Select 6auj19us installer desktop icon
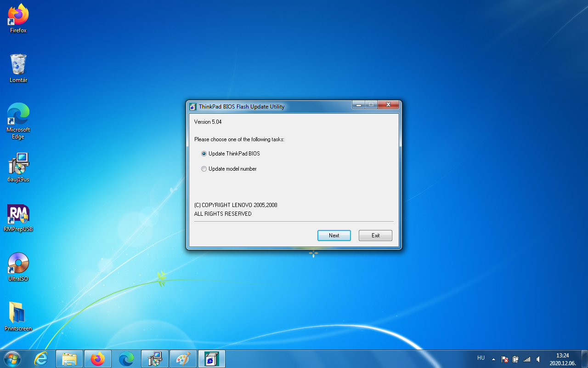Image resolution: width=588 pixels, height=368 pixels. point(18,167)
